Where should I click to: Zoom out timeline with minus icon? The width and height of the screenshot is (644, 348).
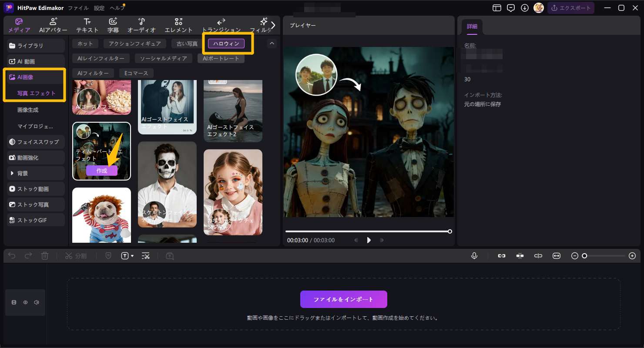tap(574, 256)
